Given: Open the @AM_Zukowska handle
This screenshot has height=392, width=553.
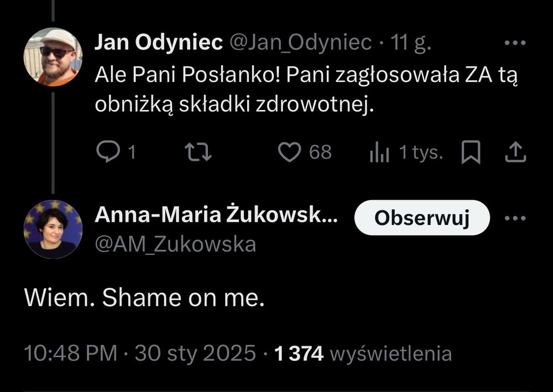Looking at the screenshot, I should (175, 243).
